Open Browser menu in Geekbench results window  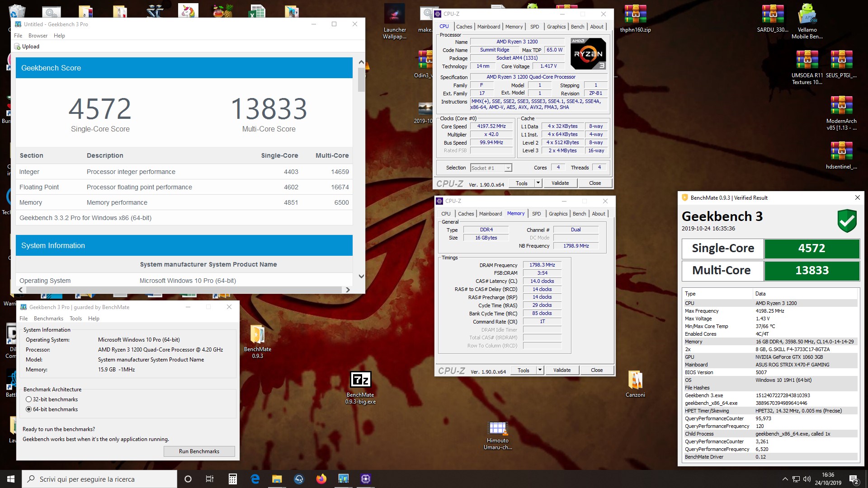38,36
